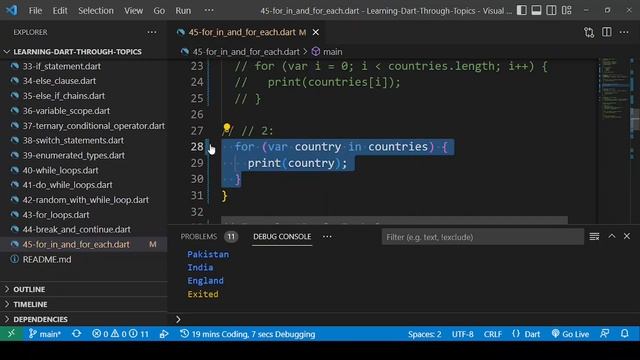Start Go Live server

(570, 334)
